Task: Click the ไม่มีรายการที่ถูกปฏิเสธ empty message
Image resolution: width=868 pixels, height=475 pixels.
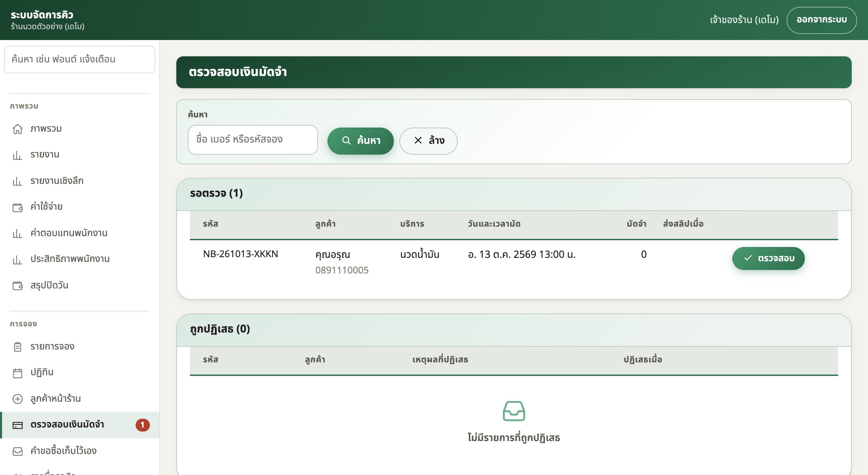Action: (x=514, y=438)
